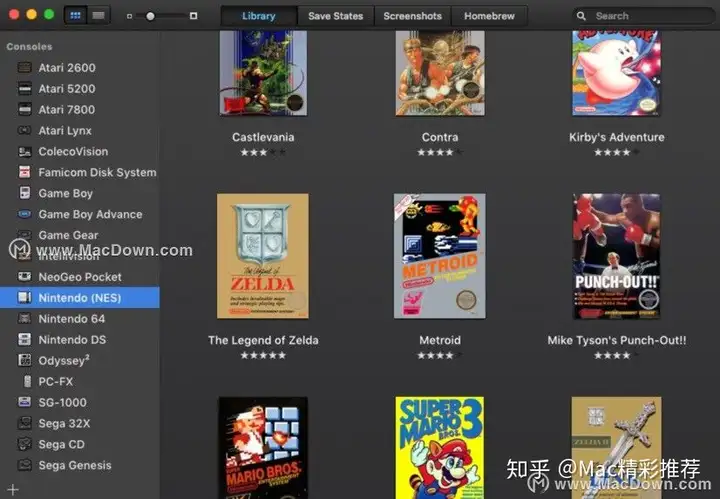Select the Atari 2600 console icon

(x=24, y=67)
